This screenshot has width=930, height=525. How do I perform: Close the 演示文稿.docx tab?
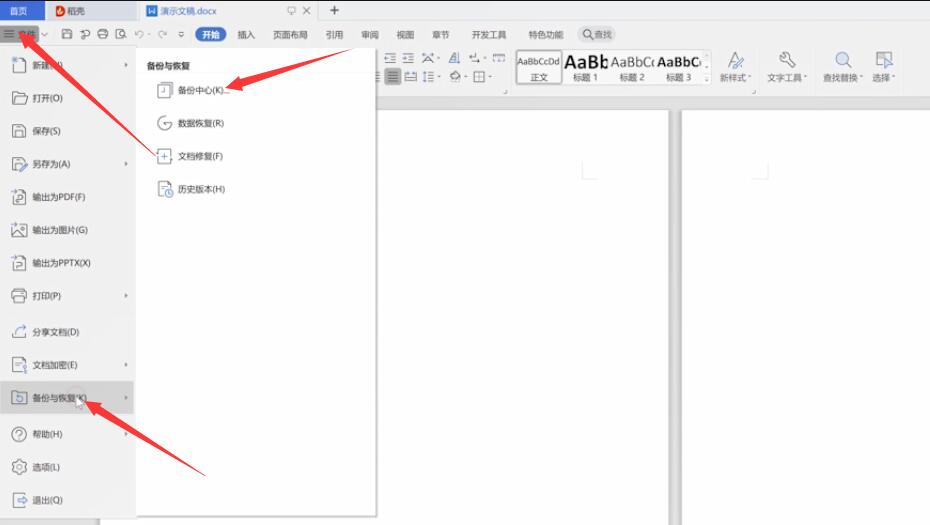[x=306, y=11]
